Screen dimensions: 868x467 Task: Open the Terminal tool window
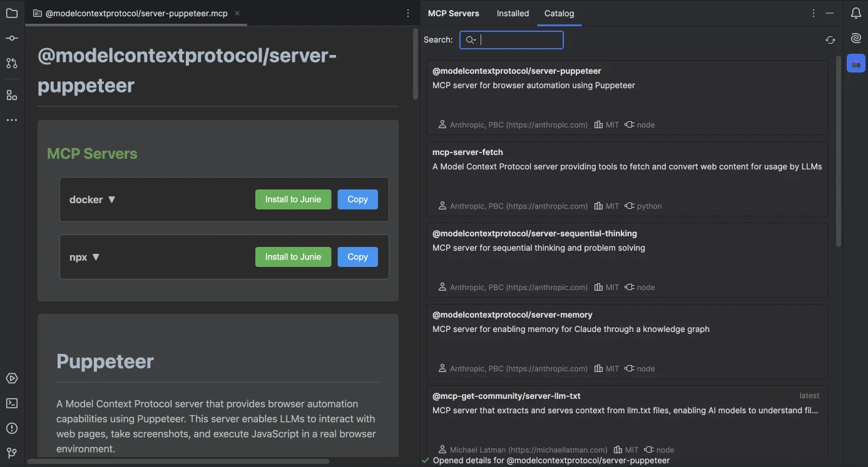pyautogui.click(x=12, y=403)
